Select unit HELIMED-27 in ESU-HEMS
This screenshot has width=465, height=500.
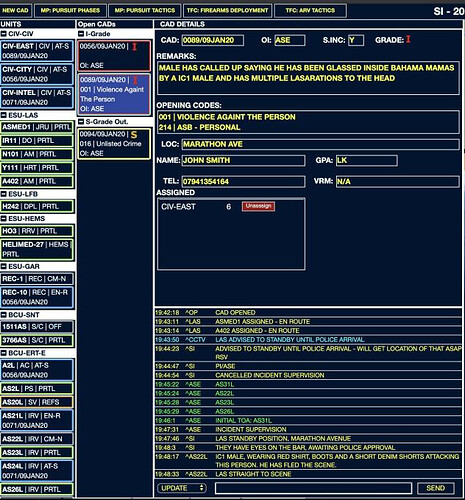(x=37, y=249)
